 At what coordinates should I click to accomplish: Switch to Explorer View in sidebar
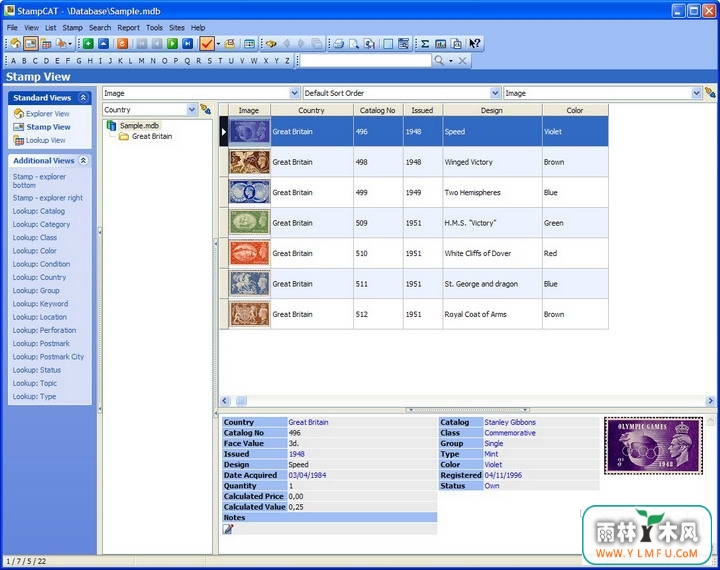coord(47,113)
